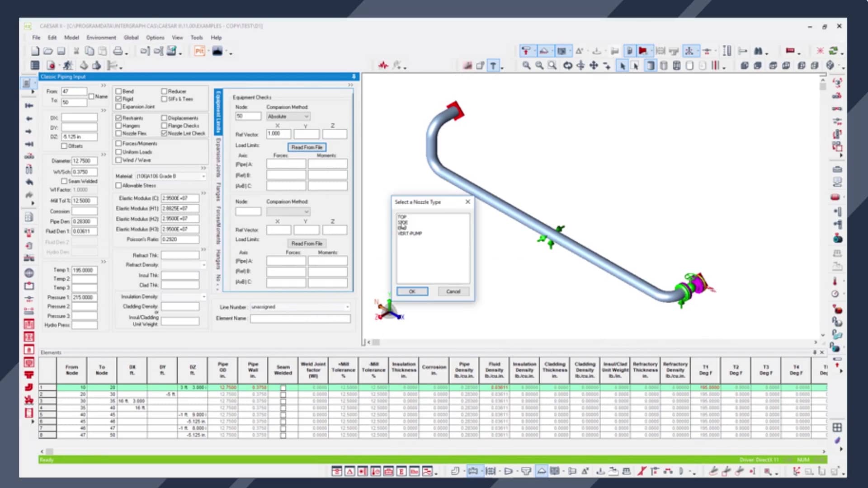Image resolution: width=868 pixels, height=488 pixels.
Task: Run the batch error checker icon
Action: click(x=68, y=66)
